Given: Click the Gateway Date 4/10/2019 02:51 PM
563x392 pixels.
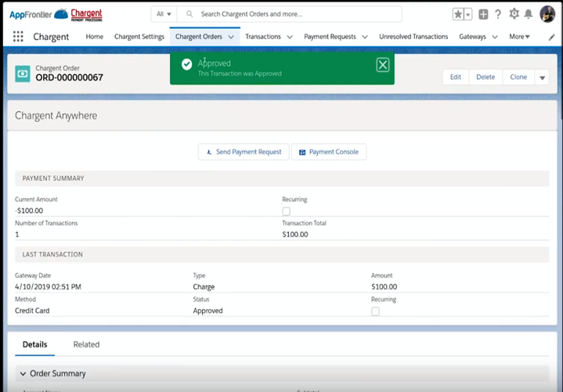Looking at the screenshot, I should point(48,287).
